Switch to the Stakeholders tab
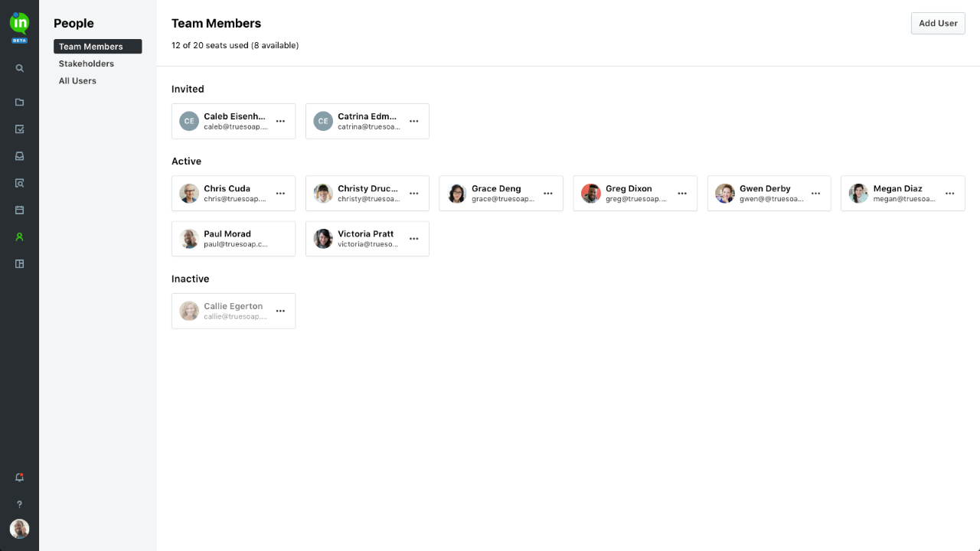This screenshot has height=551, width=980. click(87, 64)
